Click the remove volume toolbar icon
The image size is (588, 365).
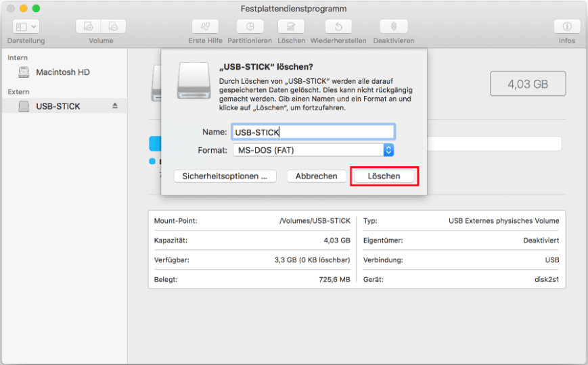(x=113, y=26)
